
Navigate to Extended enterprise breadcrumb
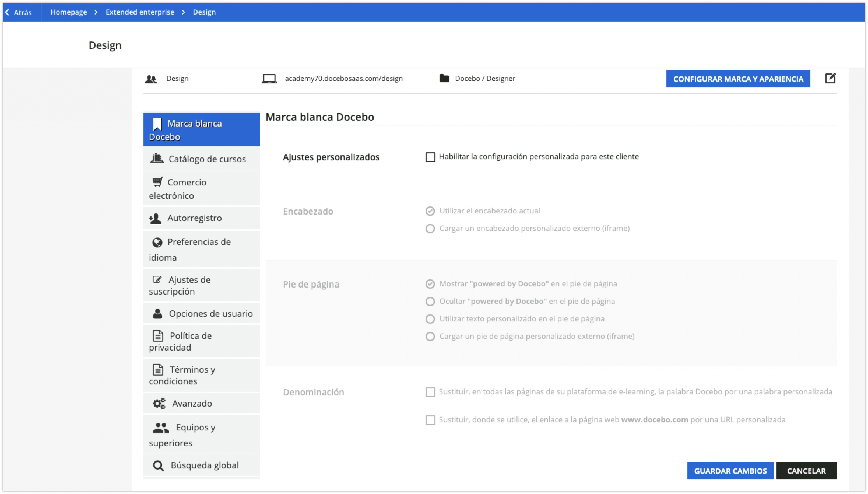point(140,12)
